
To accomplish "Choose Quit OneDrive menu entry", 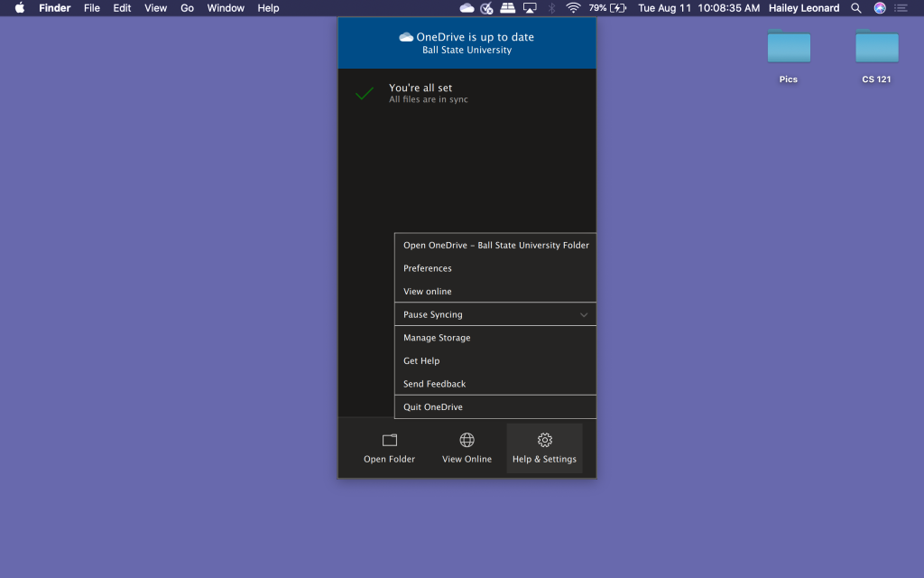I will (x=433, y=407).
